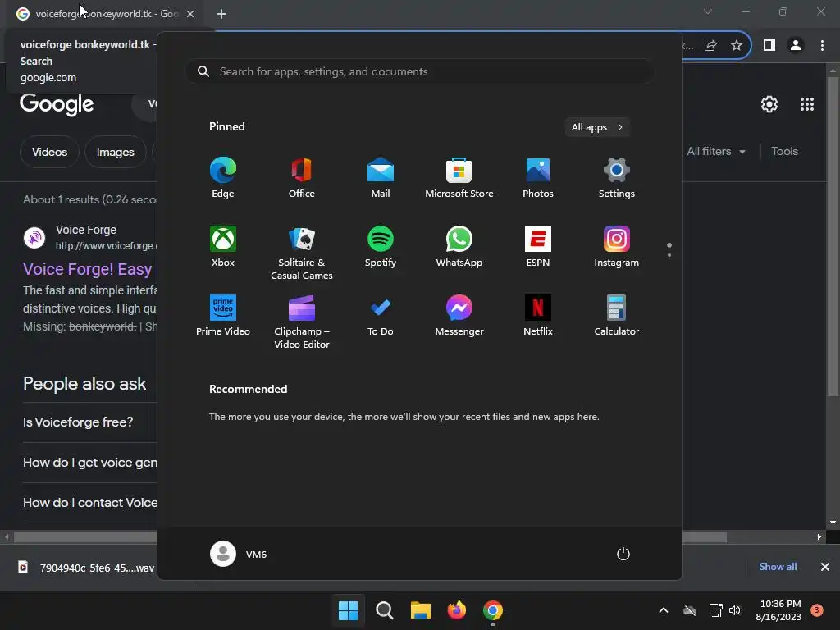This screenshot has width=840, height=630.
Task: Switch to Chrome on the taskbar
Action: [493, 610]
